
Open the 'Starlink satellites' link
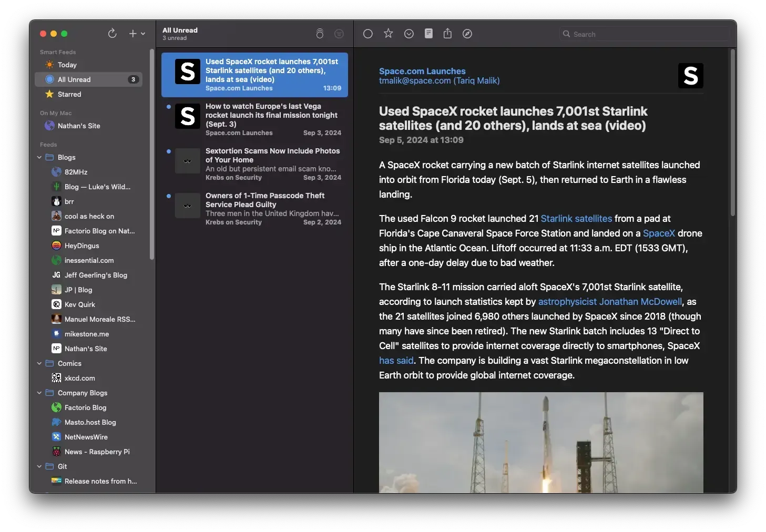point(576,218)
